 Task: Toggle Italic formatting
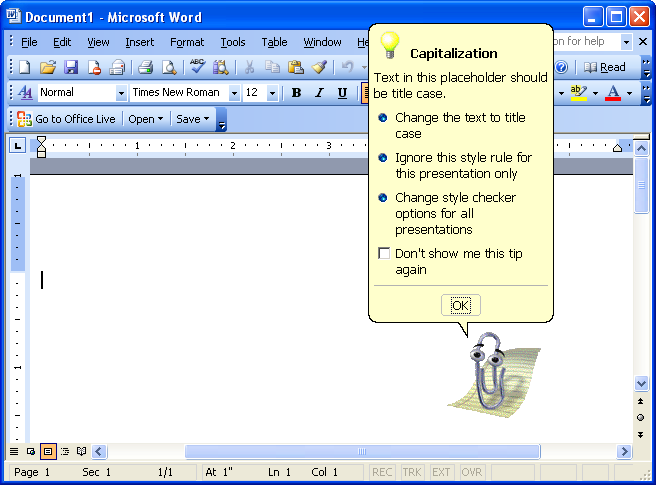click(319, 92)
